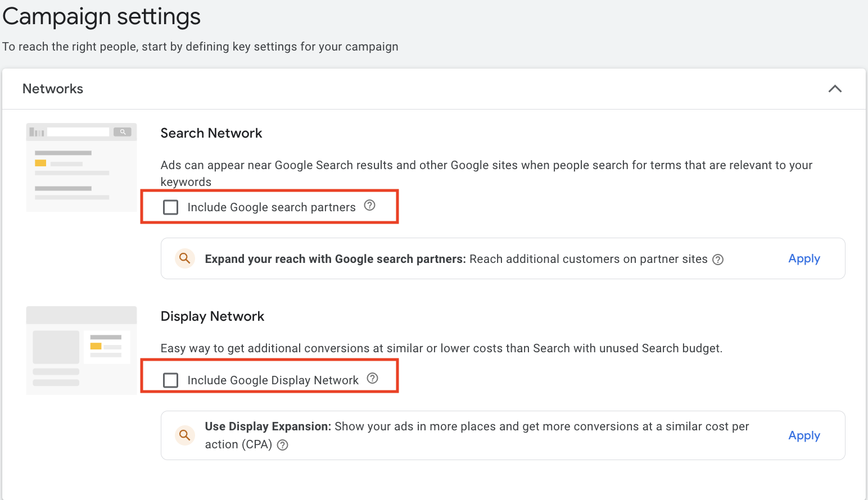Apply the Use Display Expansion recommendation
Image resolution: width=868 pixels, height=500 pixels.
804,435
